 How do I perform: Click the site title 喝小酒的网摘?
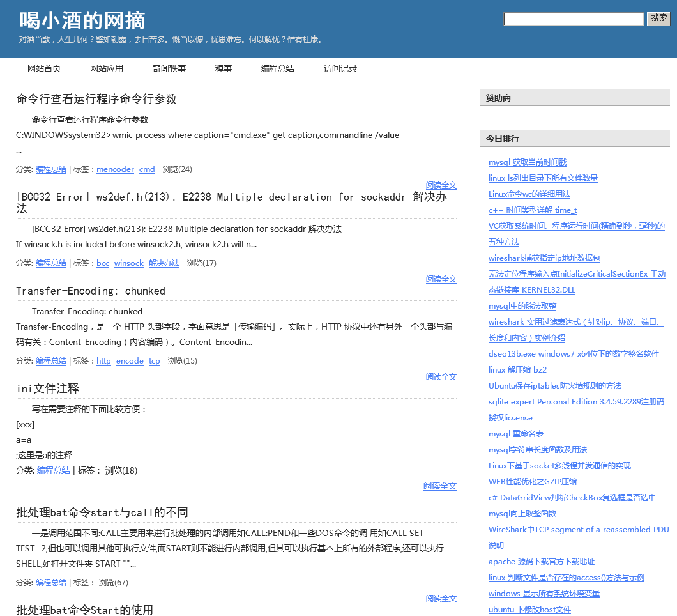tap(82, 20)
